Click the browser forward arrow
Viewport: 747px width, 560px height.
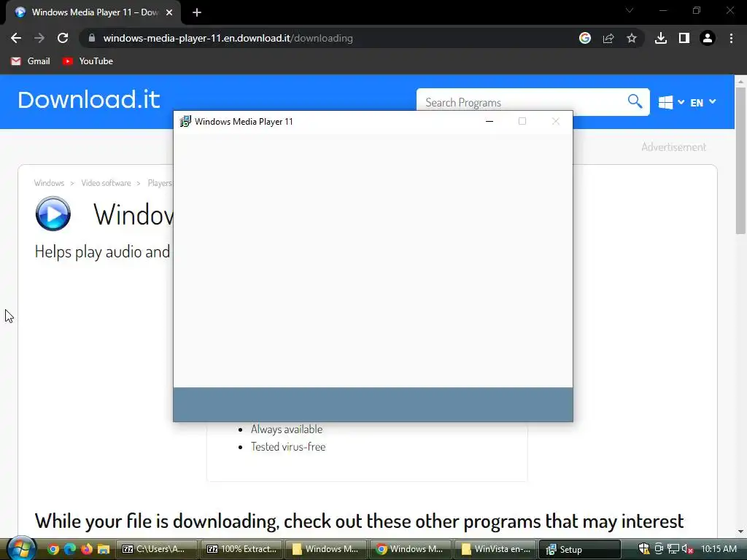[39, 38]
